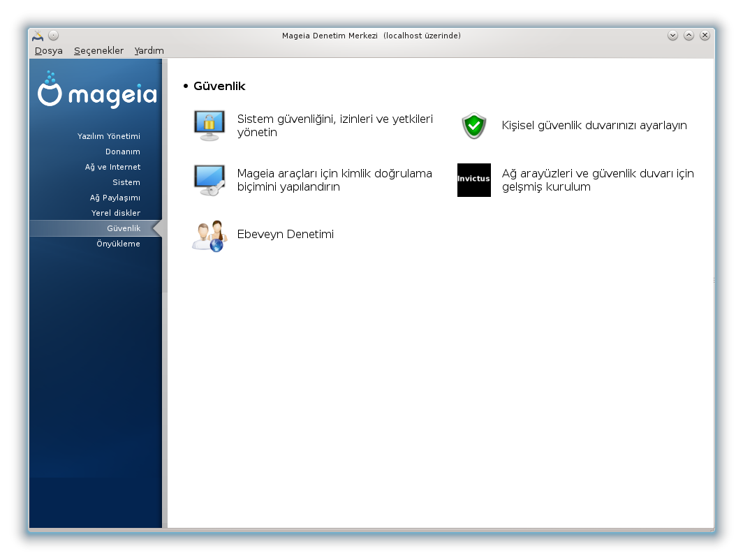This screenshot has height=560, width=743.
Task: Open the Dosya menu
Action: click(48, 51)
